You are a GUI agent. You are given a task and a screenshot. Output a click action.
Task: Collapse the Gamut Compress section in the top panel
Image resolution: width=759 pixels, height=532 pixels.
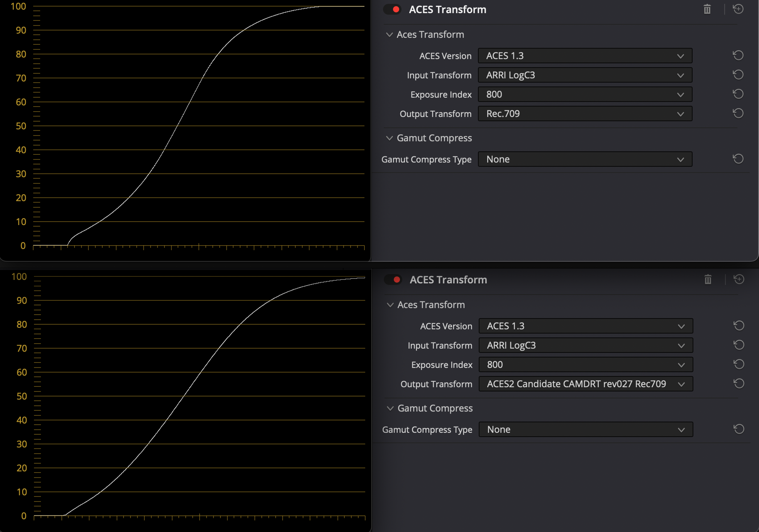390,138
